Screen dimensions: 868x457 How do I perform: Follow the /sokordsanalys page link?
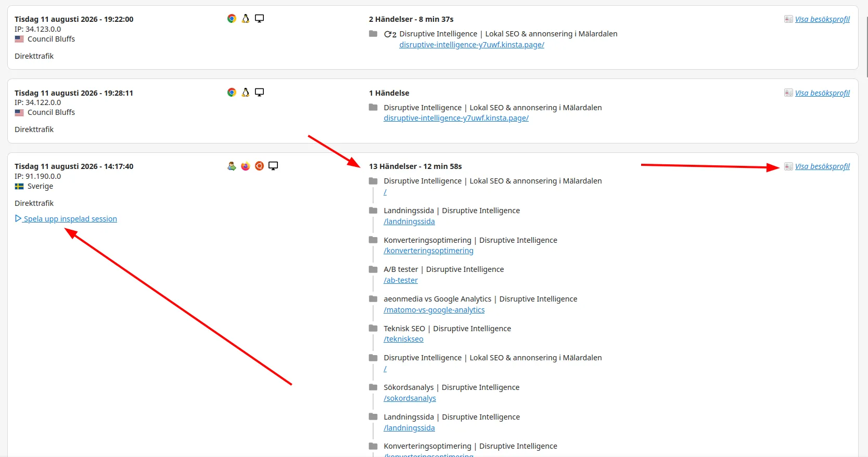click(x=410, y=398)
